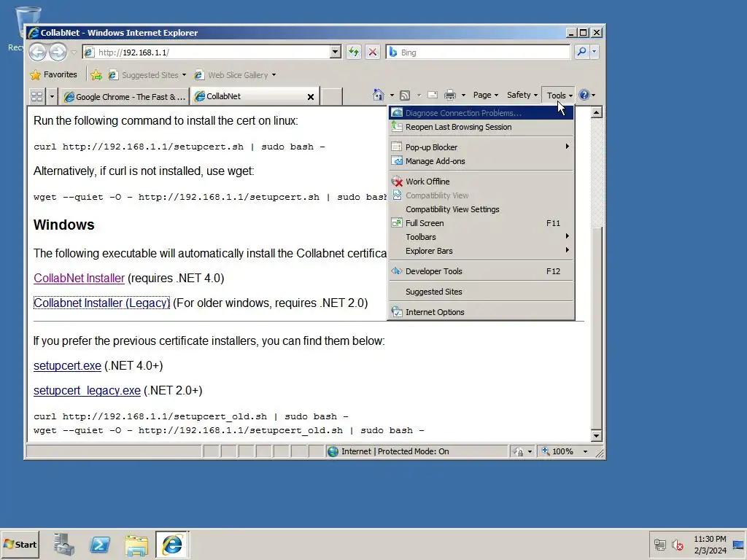Go back with the browser Back arrow
This screenshot has height=560, width=747.
38,52
